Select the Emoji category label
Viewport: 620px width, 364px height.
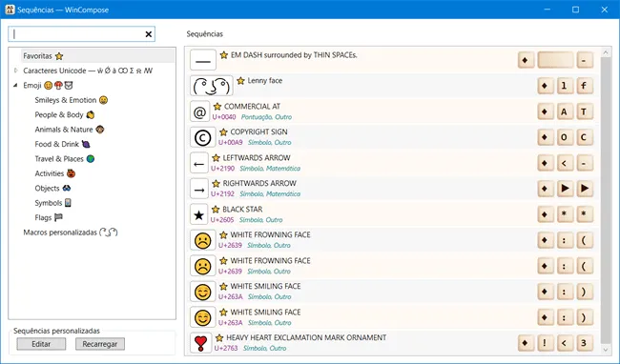pos(48,85)
